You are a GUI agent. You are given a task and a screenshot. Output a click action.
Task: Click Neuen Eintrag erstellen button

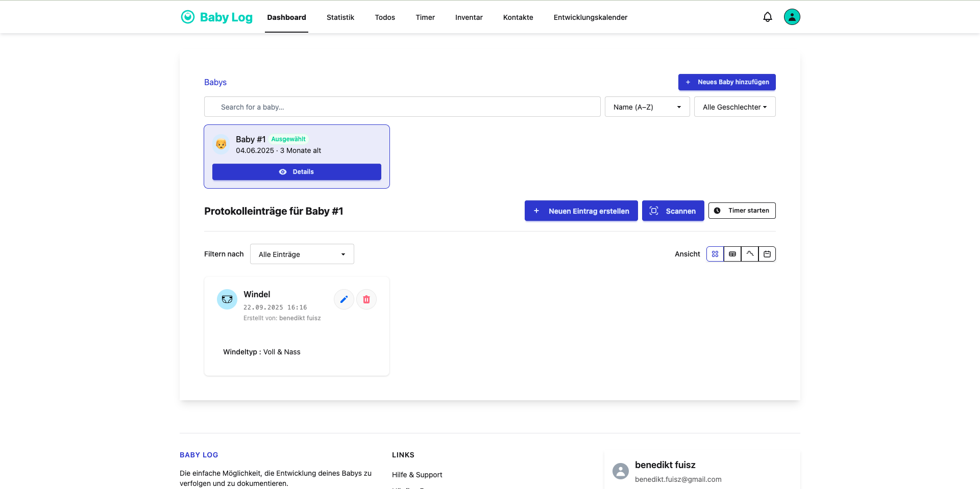coord(581,211)
